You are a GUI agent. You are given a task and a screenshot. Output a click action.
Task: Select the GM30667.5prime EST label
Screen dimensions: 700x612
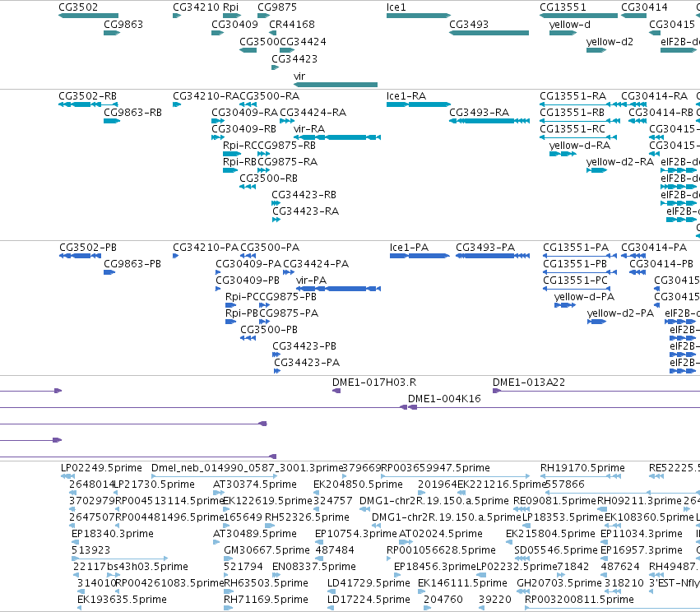pos(267,551)
